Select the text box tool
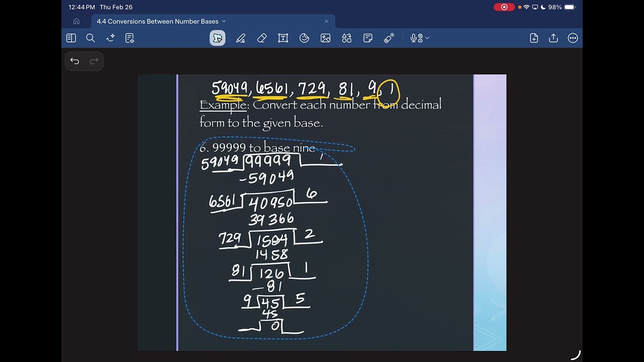The height and width of the screenshot is (362, 644). pyautogui.click(x=283, y=38)
